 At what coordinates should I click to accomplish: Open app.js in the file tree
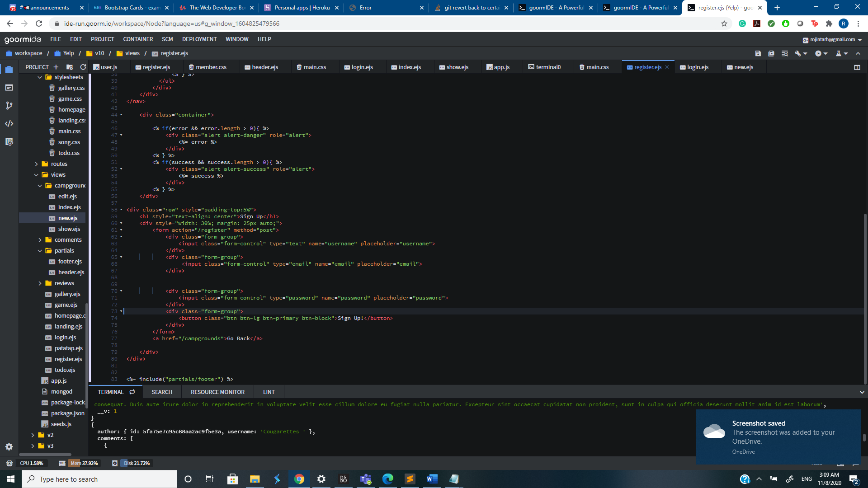point(59,381)
